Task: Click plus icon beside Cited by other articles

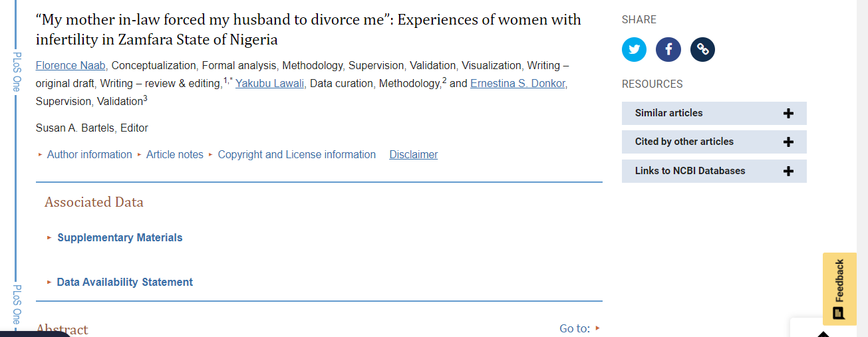Action: point(788,142)
